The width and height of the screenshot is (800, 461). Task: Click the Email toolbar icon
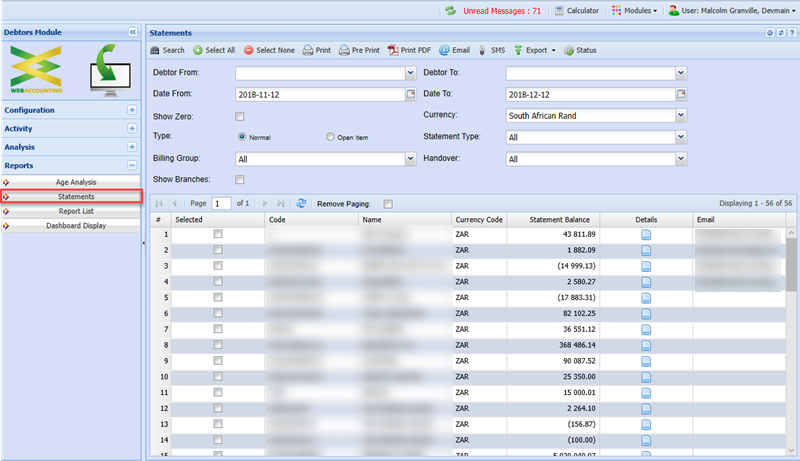click(x=454, y=50)
